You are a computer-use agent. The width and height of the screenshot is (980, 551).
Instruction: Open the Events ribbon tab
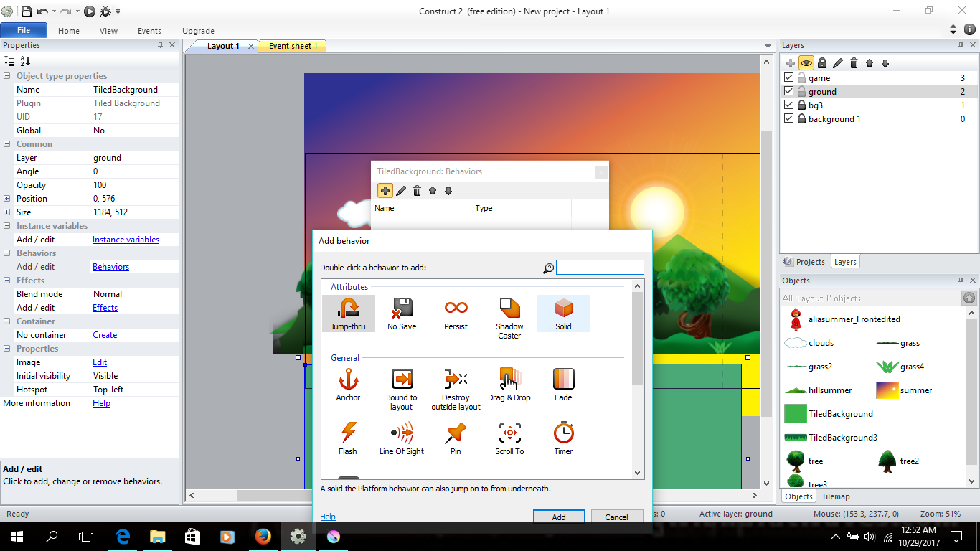149,31
